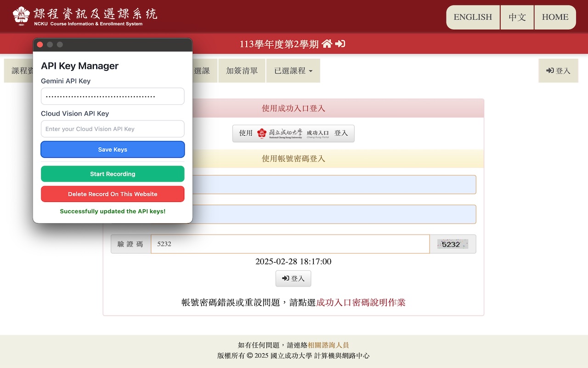Click the NCKU seal icon on the portal login button
Viewport: 588px width, 368px height.
[x=262, y=133]
